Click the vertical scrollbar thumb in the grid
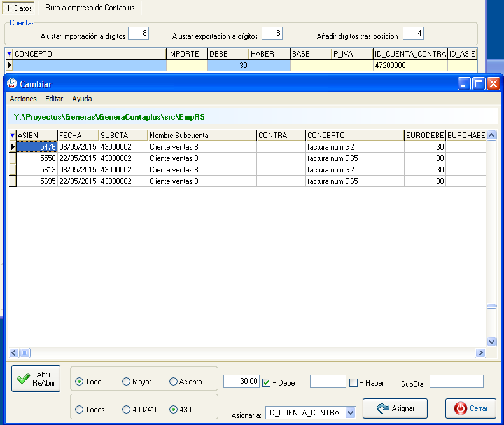The height and width of the screenshot is (425, 504). (491, 306)
